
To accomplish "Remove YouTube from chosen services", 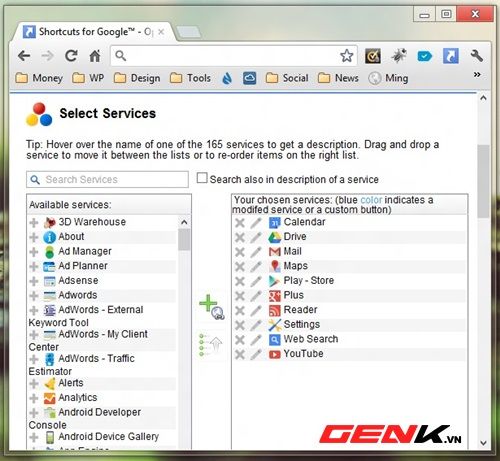I will (240, 354).
